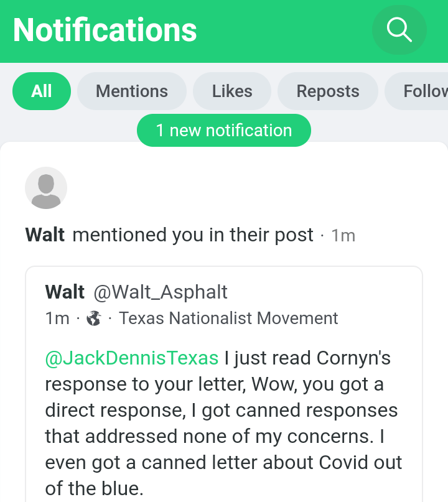This screenshot has width=448, height=502.
Task: Load the 1 new notification
Action: click(x=223, y=131)
